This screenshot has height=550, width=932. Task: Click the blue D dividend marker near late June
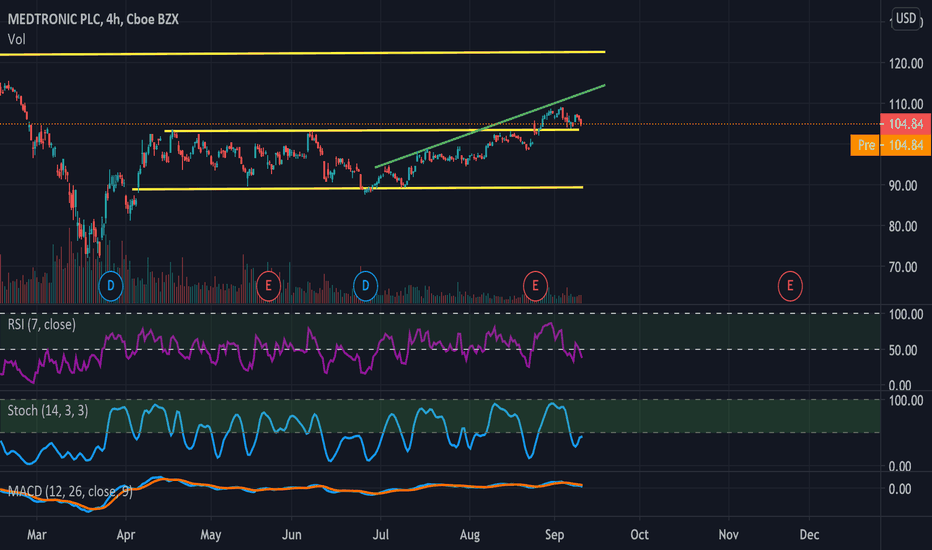point(365,286)
